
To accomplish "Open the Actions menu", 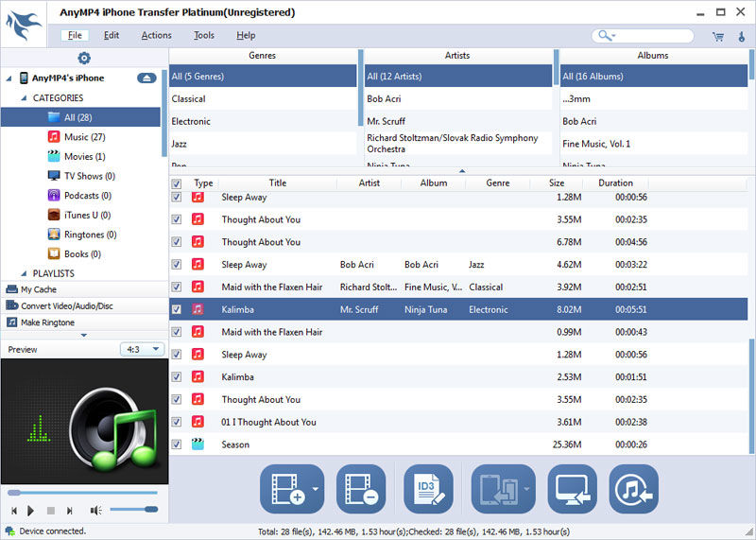I will click(x=156, y=35).
